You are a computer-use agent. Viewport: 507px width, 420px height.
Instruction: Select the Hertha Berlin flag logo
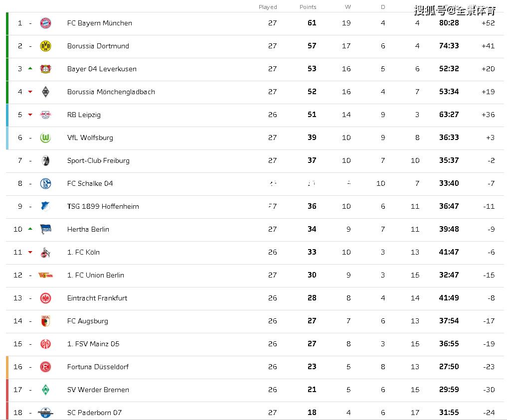(45, 229)
